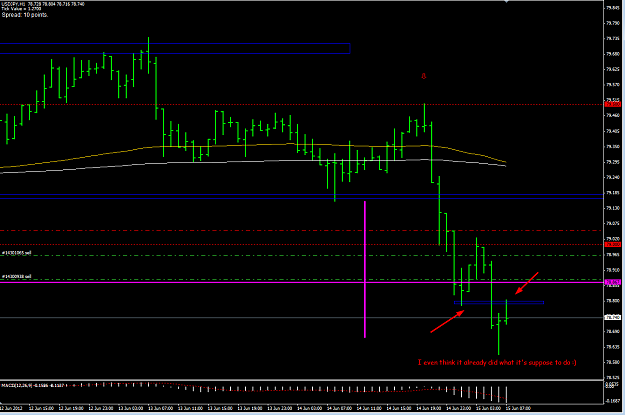Select the magenta vertical line on the chart
Image resolution: width=625 pixels, height=415 pixels.
(365, 269)
